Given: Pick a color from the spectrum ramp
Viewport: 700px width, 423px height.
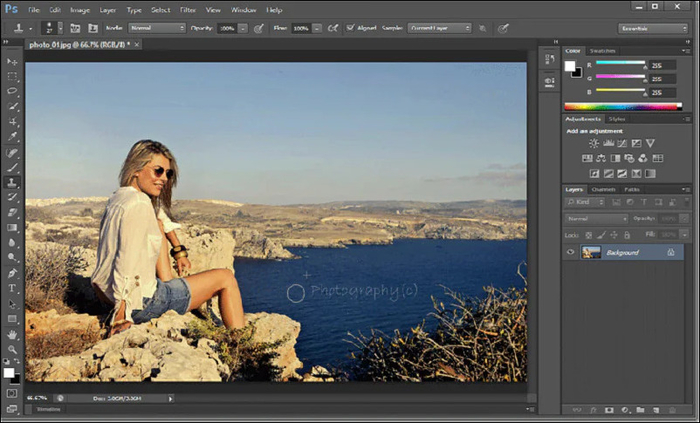Looking at the screenshot, I should point(623,107).
